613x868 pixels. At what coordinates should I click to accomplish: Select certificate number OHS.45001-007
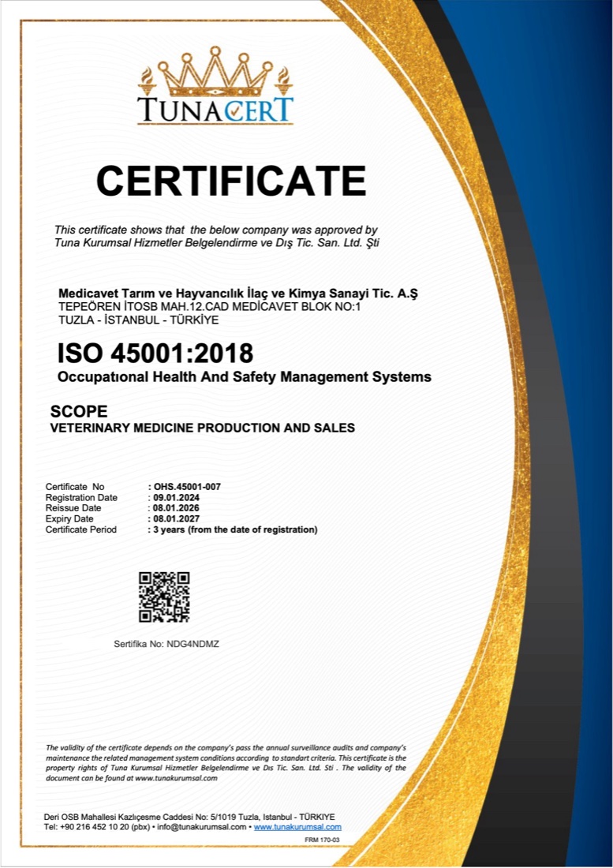187,487
